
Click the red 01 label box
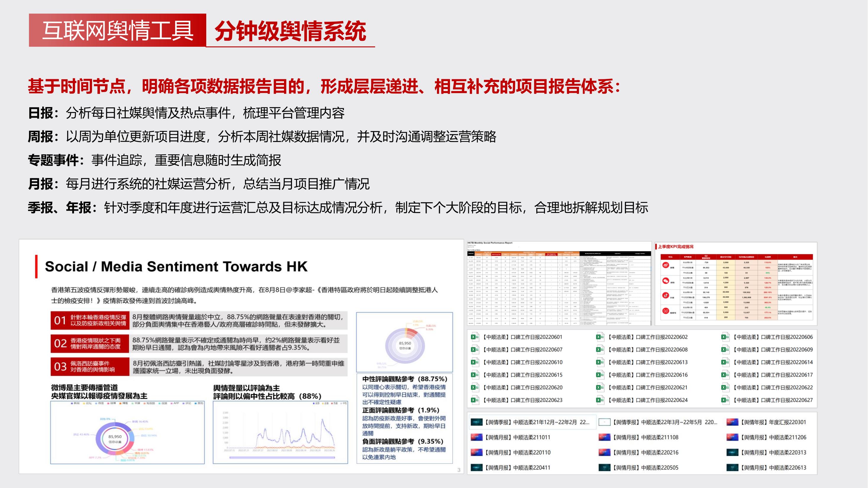pyautogui.click(x=90, y=320)
